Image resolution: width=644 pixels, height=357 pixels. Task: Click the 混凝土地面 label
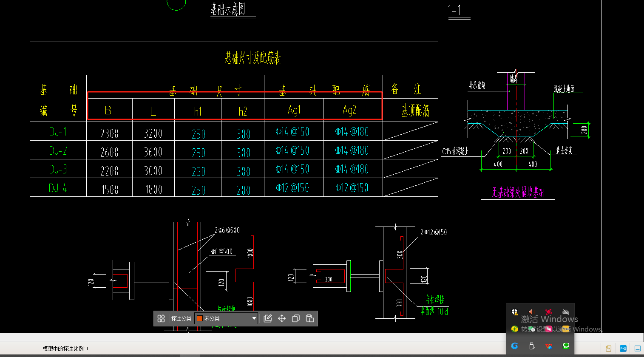pos(564,89)
